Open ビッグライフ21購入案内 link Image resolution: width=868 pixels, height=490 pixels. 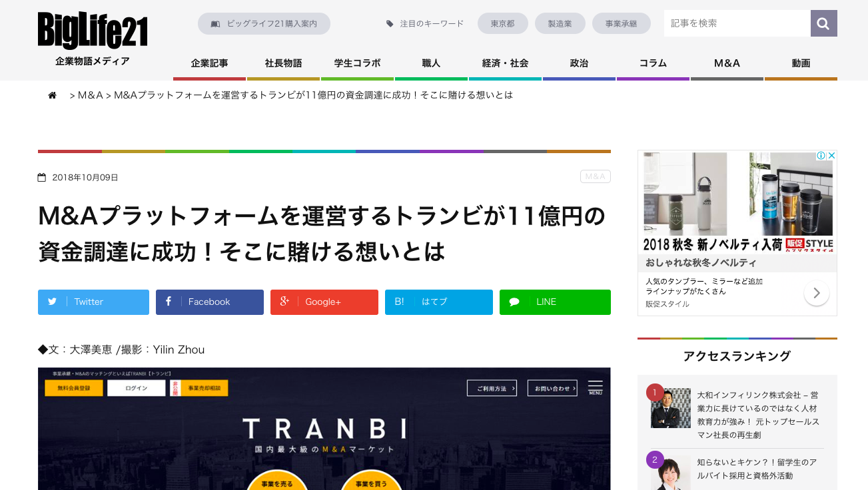(x=264, y=24)
